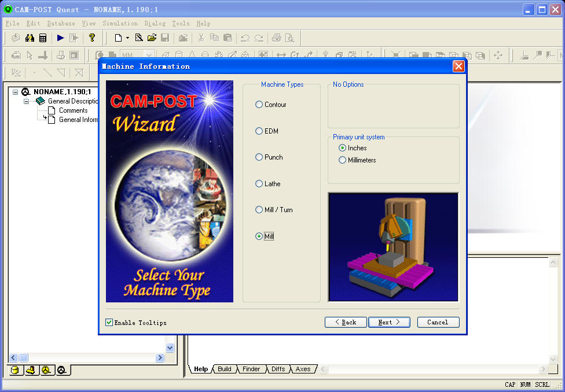This screenshot has height=392, width=565.
Task: Click the yellow cylinder panel icon
Action: pyautogui.click(x=15, y=370)
